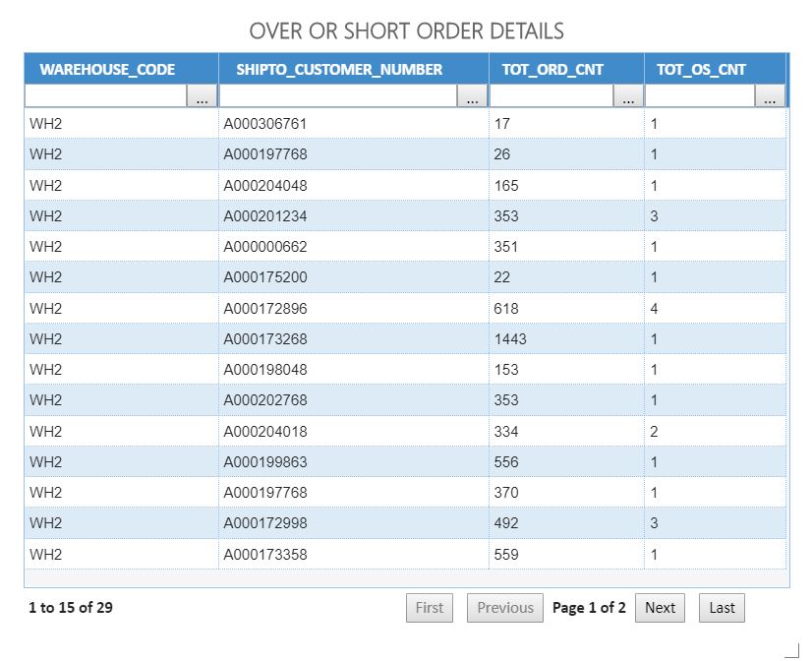Screen dimensions: 812x661
Task: Click the First page button
Action: (x=429, y=608)
